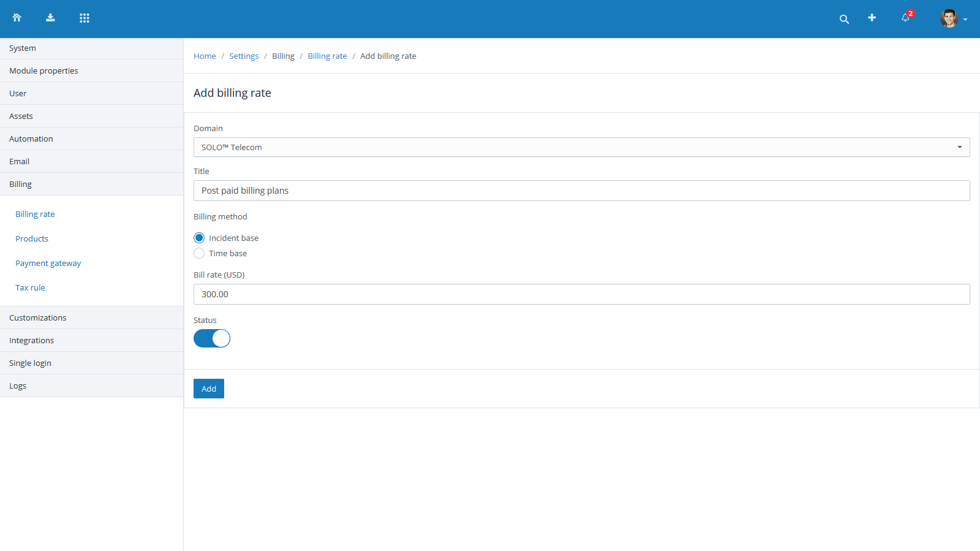Open the notifications bell icon
Viewport: 980px width, 551px height.
(x=905, y=18)
